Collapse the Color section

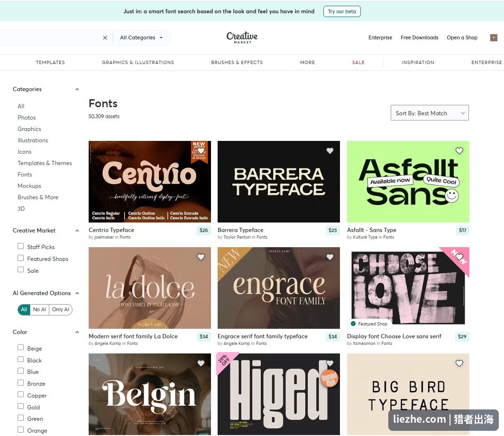(77, 332)
